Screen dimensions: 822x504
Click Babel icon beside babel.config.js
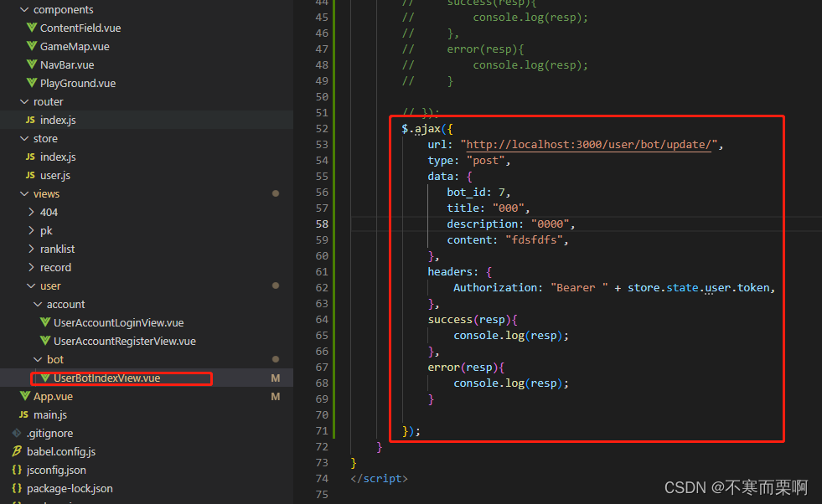pyautogui.click(x=17, y=451)
